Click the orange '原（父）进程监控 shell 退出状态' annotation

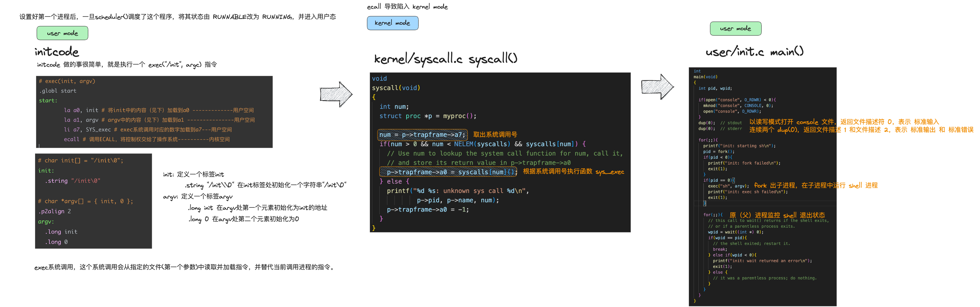pos(777,216)
